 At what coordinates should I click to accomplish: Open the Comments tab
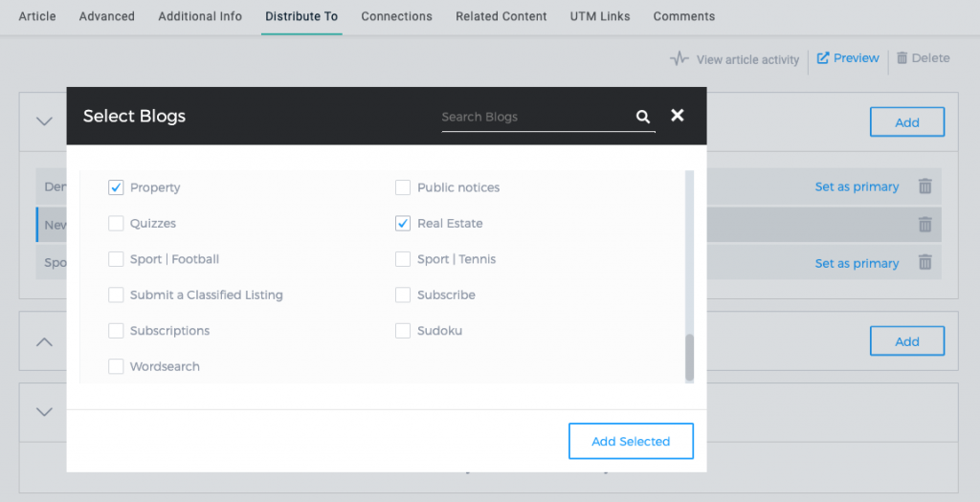point(683,16)
